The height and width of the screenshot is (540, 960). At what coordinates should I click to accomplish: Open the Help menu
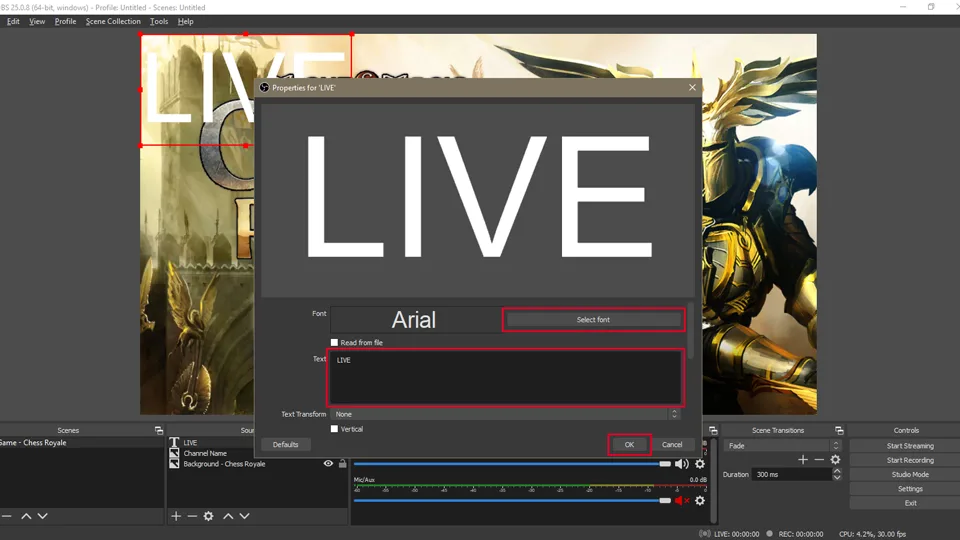pos(185,21)
